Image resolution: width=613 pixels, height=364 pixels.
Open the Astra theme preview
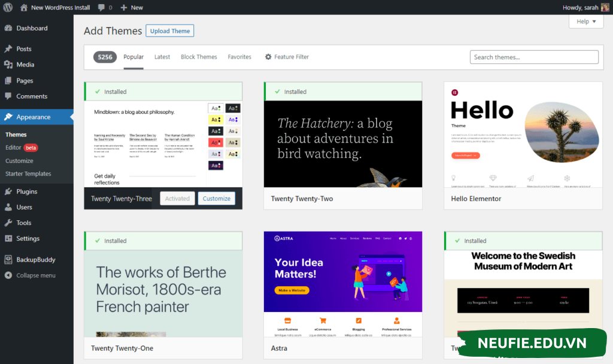point(343,284)
